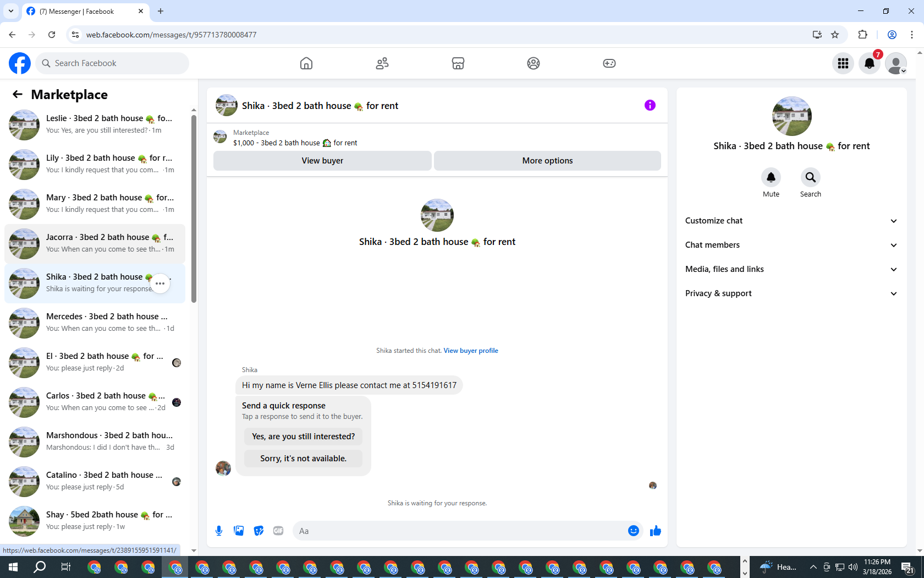Click the Facebook logo
The width and height of the screenshot is (924, 578).
(x=20, y=63)
